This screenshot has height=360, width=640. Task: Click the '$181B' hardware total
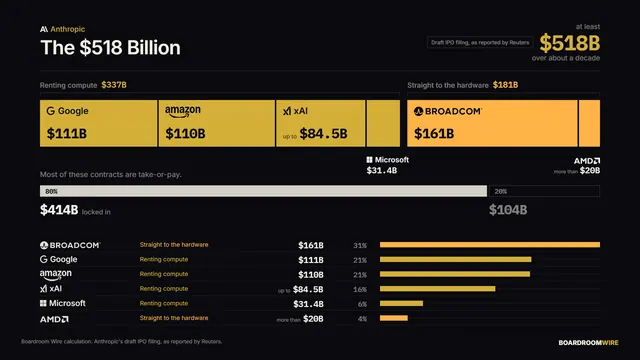[505, 85]
